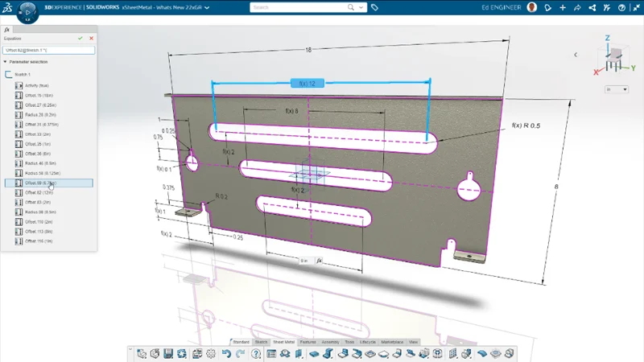Collapse the Parameter selection section

(5, 61)
